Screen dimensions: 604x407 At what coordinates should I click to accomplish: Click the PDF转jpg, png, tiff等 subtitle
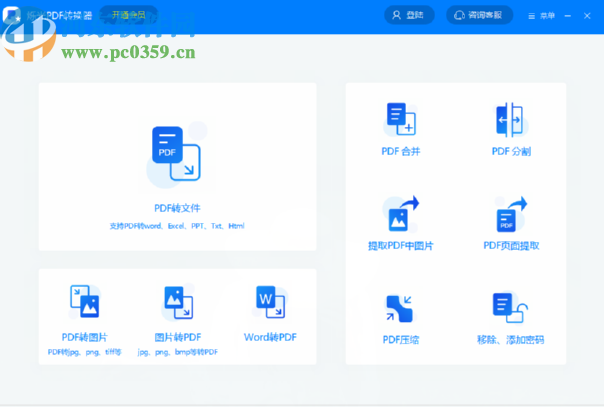coord(85,352)
